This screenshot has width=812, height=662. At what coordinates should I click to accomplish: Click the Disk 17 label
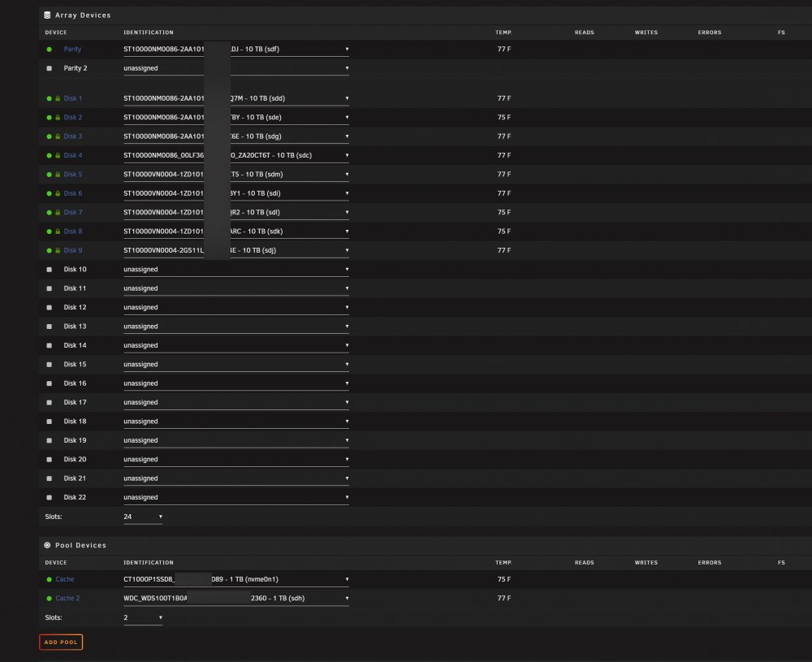[x=75, y=403]
